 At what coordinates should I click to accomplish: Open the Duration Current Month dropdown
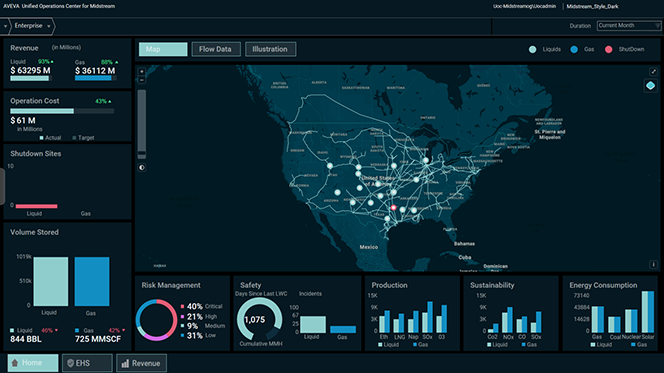(628, 26)
